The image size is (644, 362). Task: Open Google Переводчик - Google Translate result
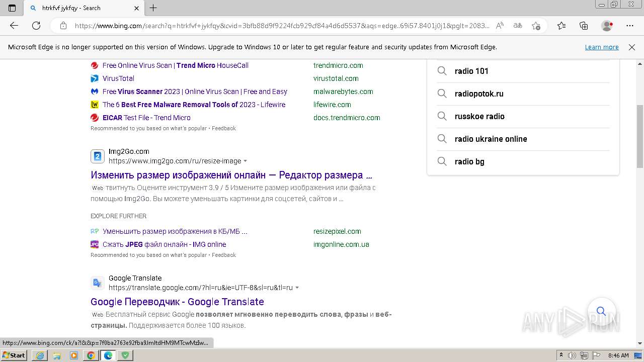tap(177, 302)
